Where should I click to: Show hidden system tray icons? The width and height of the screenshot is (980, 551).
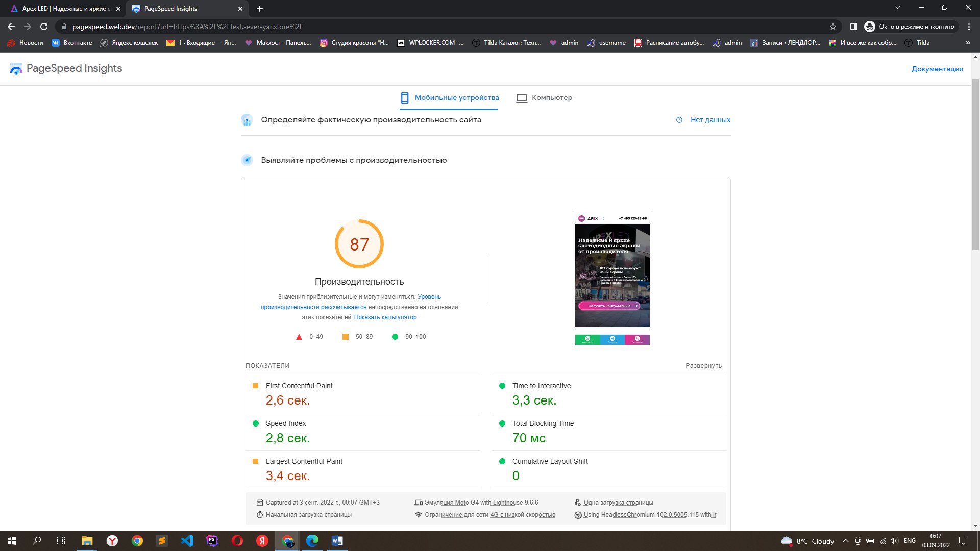coord(845,541)
